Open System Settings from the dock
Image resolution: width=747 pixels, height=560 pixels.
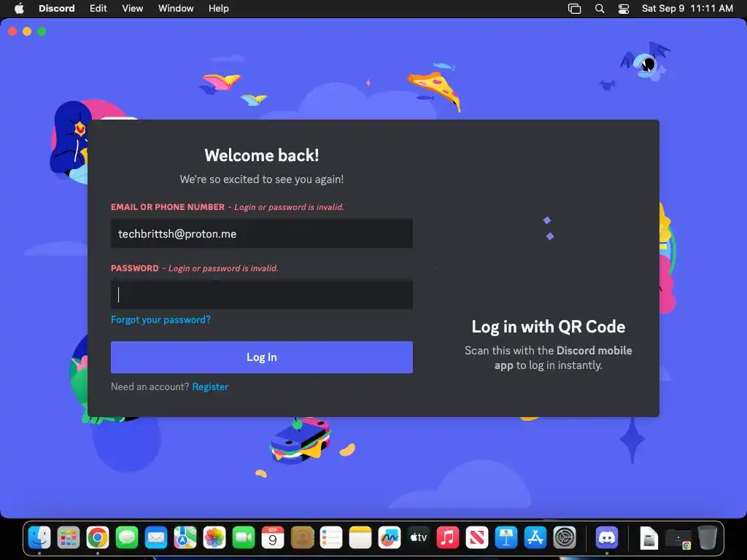[565, 538]
